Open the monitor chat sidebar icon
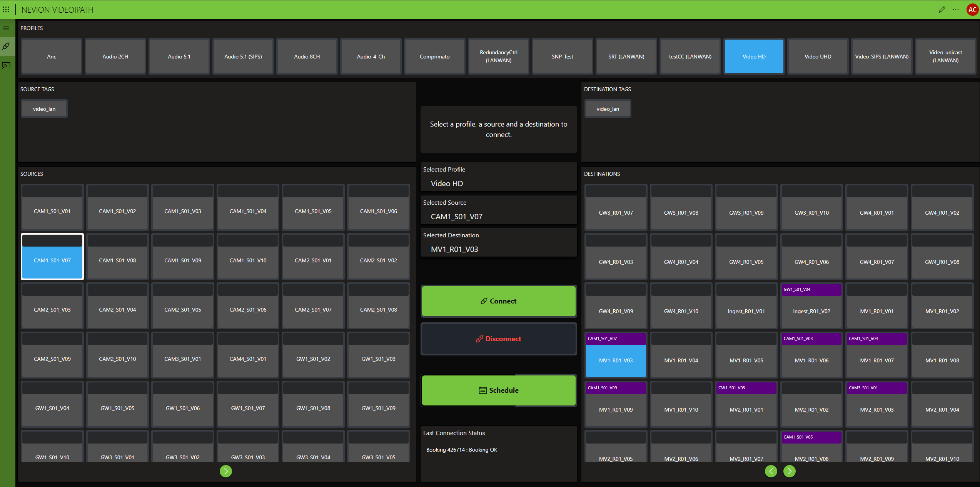980x487 pixels. point(6,65)
